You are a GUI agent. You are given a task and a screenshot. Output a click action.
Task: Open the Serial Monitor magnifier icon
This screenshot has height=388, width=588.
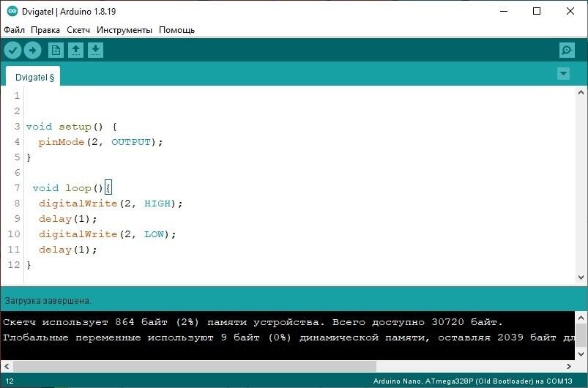tap(567, 50)
